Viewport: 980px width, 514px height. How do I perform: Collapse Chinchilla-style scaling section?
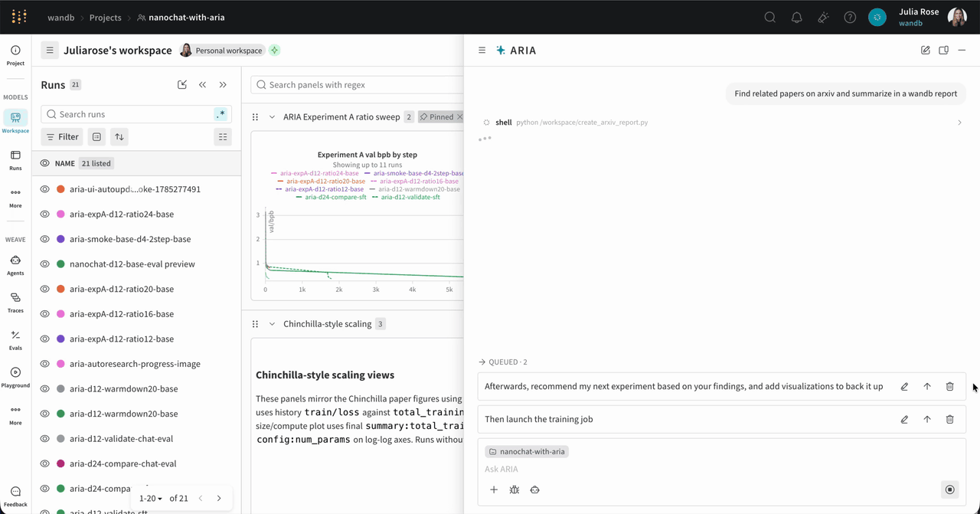[x=272, y=324]
